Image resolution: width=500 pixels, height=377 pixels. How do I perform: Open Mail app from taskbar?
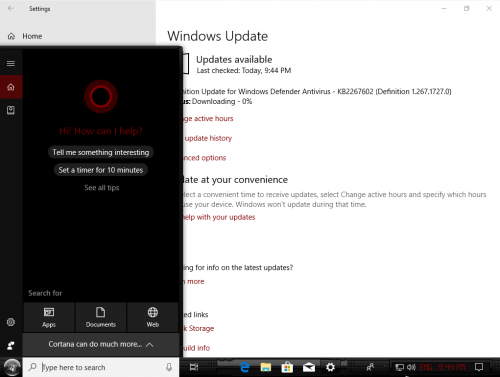pos(309,367)
